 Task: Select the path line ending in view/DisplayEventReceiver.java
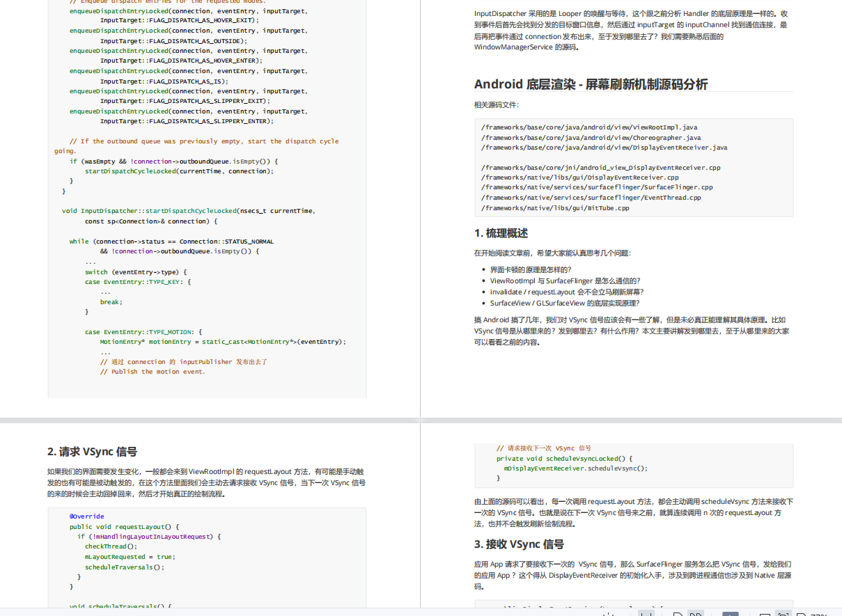coord(604,148)
